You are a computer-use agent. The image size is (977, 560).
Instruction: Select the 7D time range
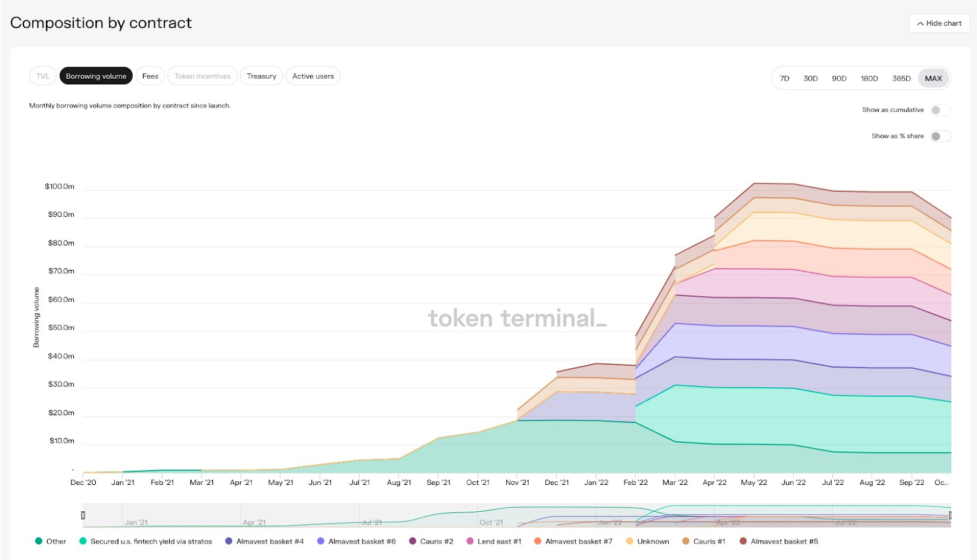point(785,78)
